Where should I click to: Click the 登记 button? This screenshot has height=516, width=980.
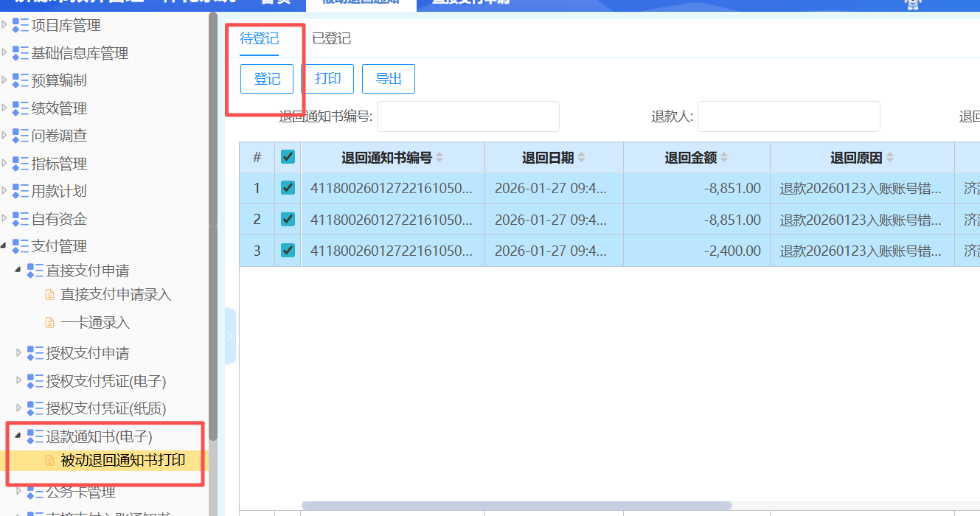pyautogui.click(x=267, y=79)
